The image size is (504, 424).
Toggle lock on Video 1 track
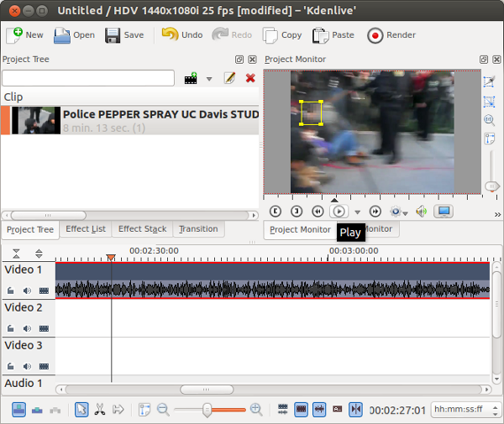11,291
